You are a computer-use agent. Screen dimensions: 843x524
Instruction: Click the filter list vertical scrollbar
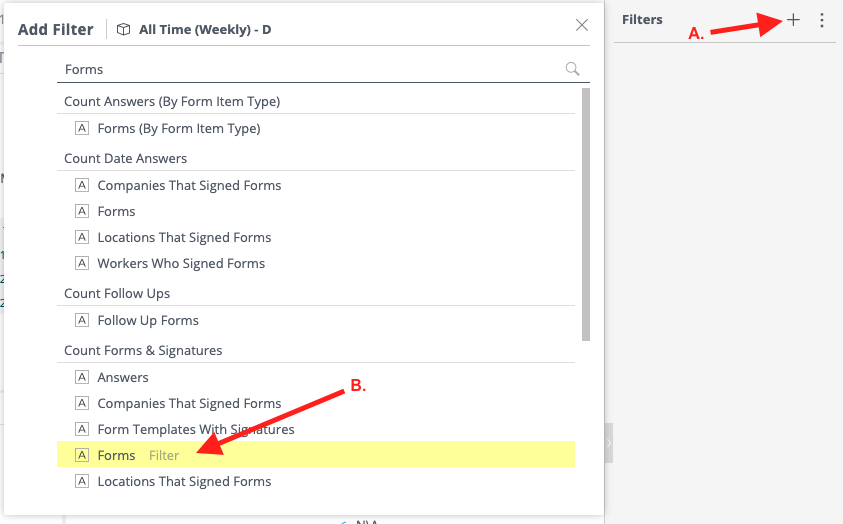(586, 214)
